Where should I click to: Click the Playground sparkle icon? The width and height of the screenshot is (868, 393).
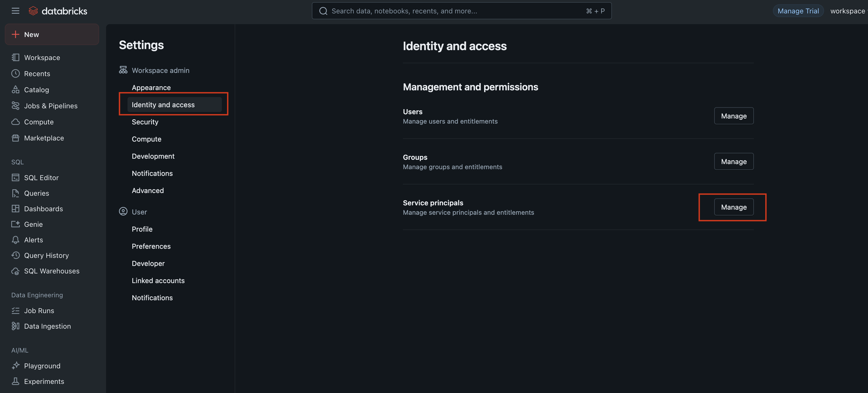point(16,366)
